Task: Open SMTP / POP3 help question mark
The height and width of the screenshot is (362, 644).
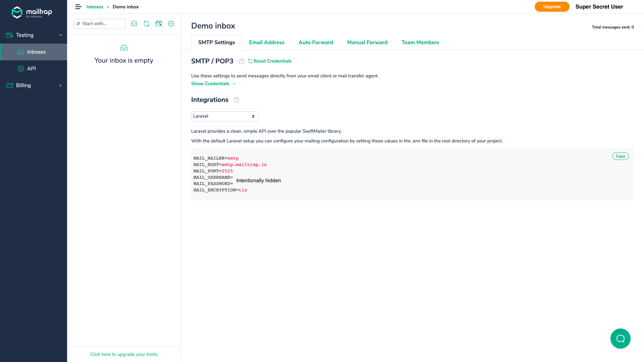Action: (x=241, y=61)
